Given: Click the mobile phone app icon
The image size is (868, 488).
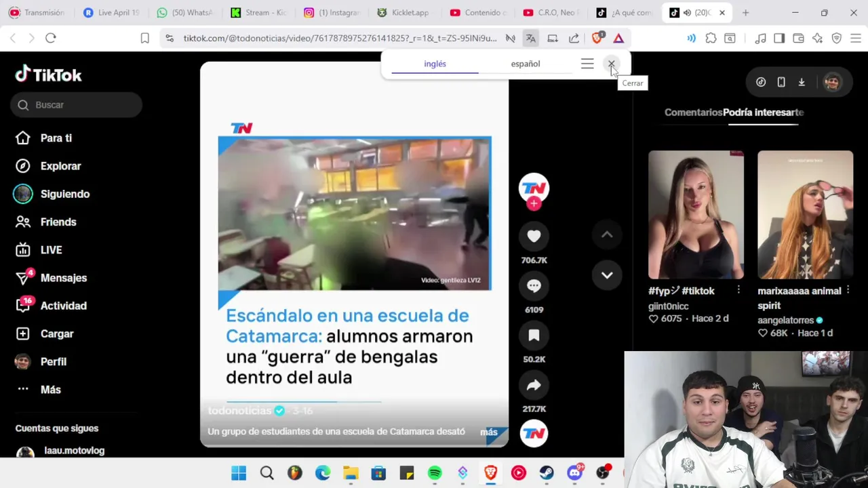Looking at the screenshot, I should click(781, 82).
